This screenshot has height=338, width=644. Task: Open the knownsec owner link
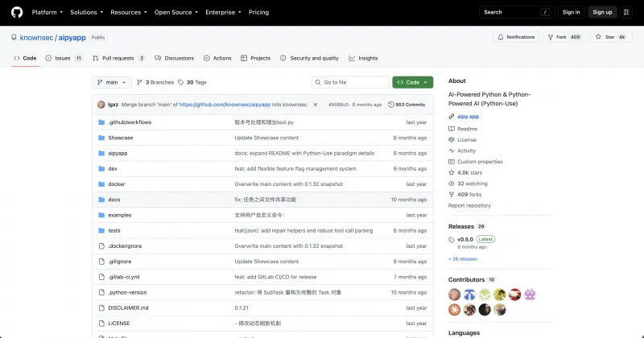coord(36,37)
